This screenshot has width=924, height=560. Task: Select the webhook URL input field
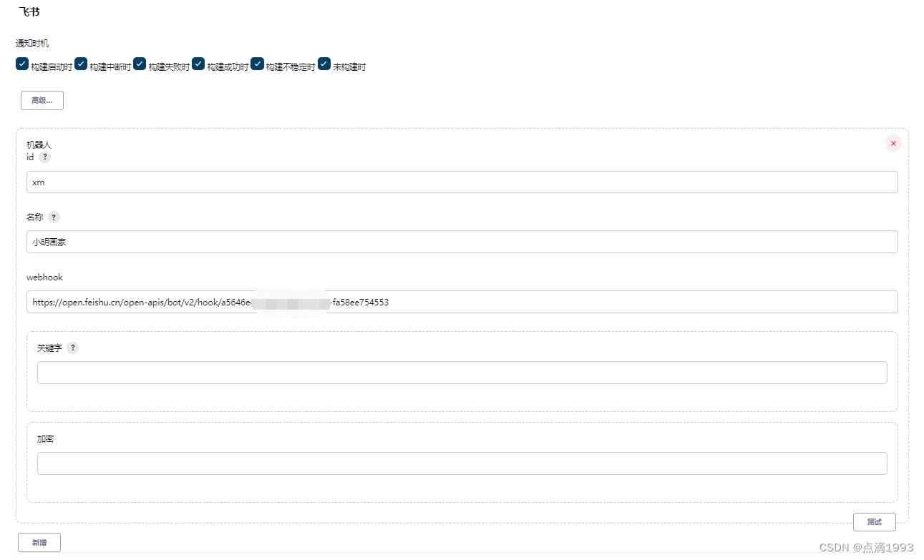tap(462, 302)
